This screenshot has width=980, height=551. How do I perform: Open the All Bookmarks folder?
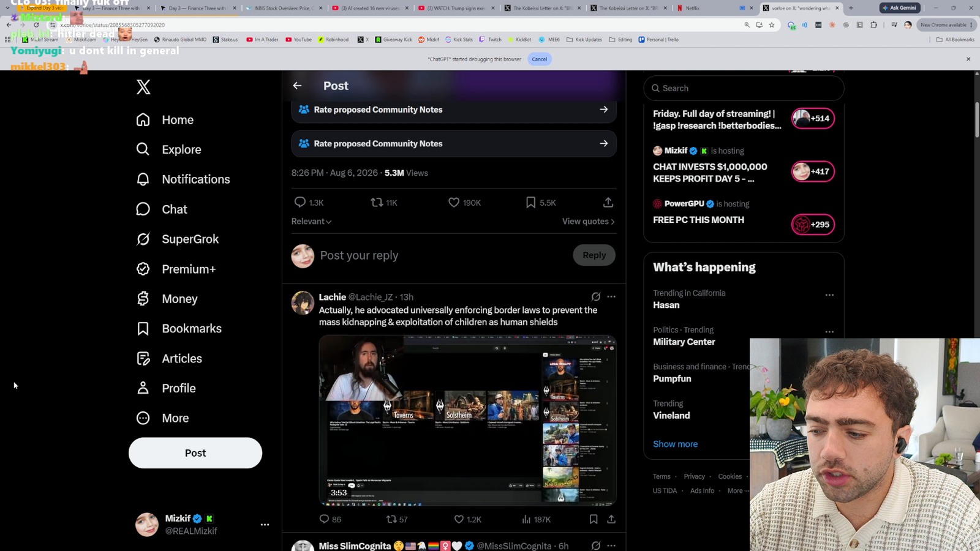tap(956, 40)
